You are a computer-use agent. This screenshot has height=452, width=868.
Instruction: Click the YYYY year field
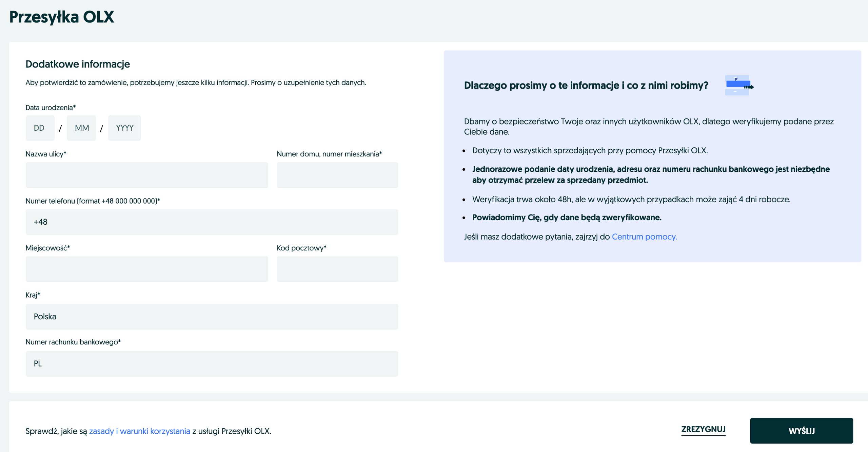click(124, 128)
